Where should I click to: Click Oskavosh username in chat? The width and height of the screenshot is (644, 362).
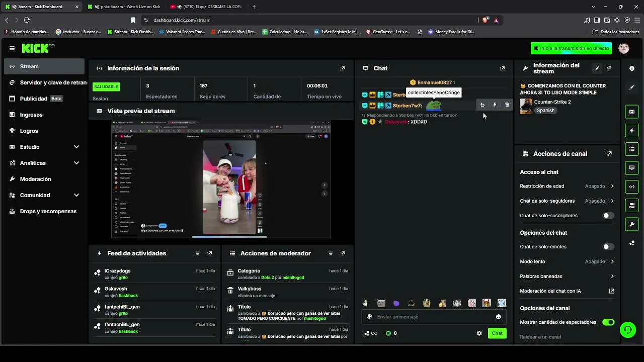tap(396, 122)
